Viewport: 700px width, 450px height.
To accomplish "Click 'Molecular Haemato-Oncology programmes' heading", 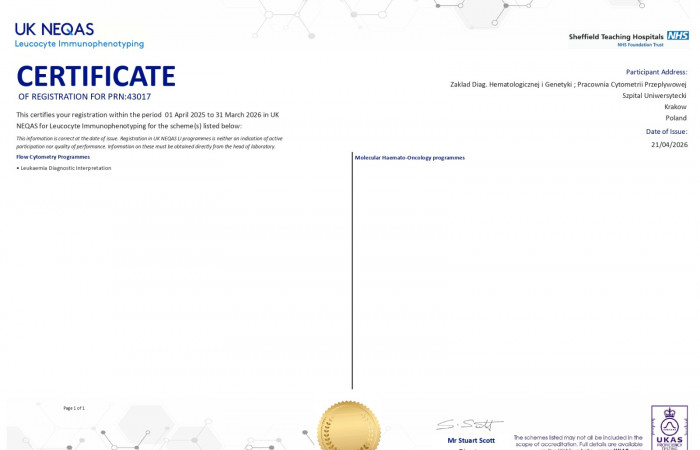I will pyautogui.click(x=410, y=158).
